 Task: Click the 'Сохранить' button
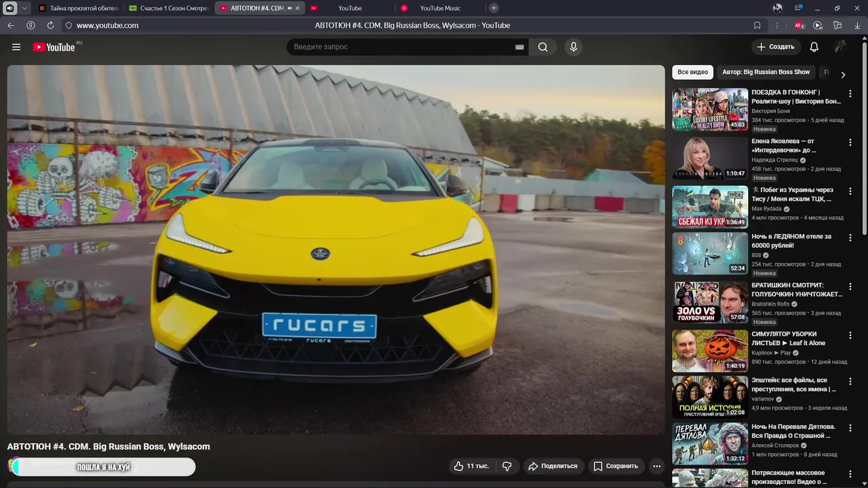coord(616,466)
